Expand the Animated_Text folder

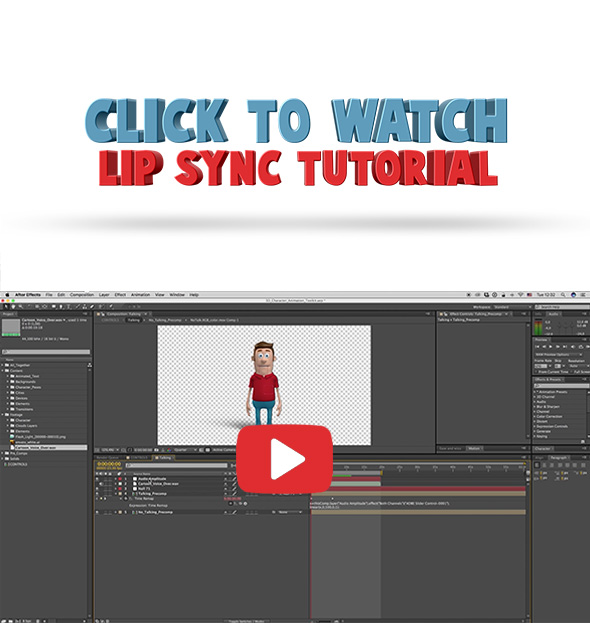click(8, 376)
